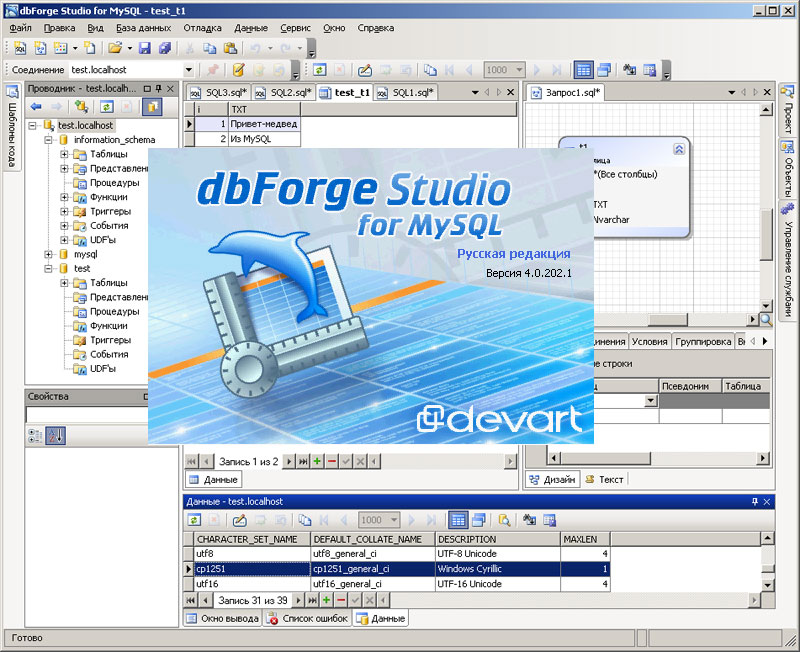Click the DESCRIPTION column header
The height and width of the screenshot is (652, 800).
(x=498, y=539)
